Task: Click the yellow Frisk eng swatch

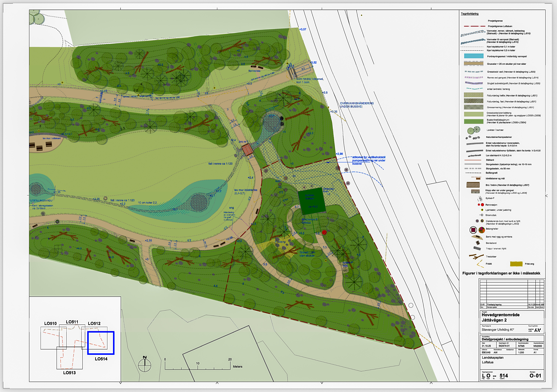Action: [x=516, y=264]
